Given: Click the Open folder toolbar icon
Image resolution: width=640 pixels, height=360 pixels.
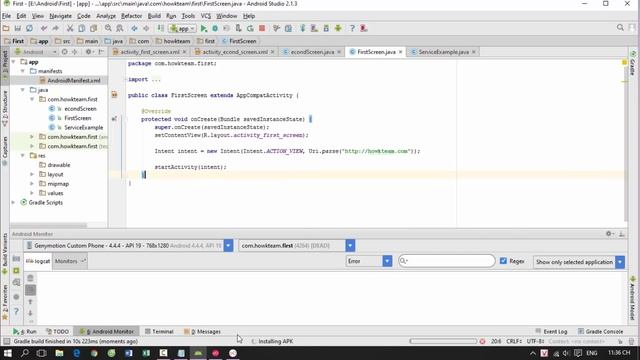Looking at the screenshot, I should click(x=6, y=28).
